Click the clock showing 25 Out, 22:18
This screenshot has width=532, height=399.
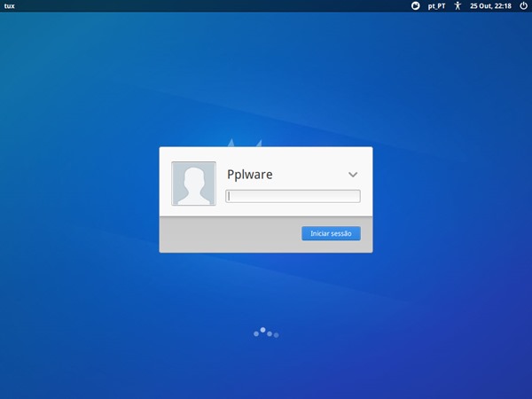(x=490, y=6)
